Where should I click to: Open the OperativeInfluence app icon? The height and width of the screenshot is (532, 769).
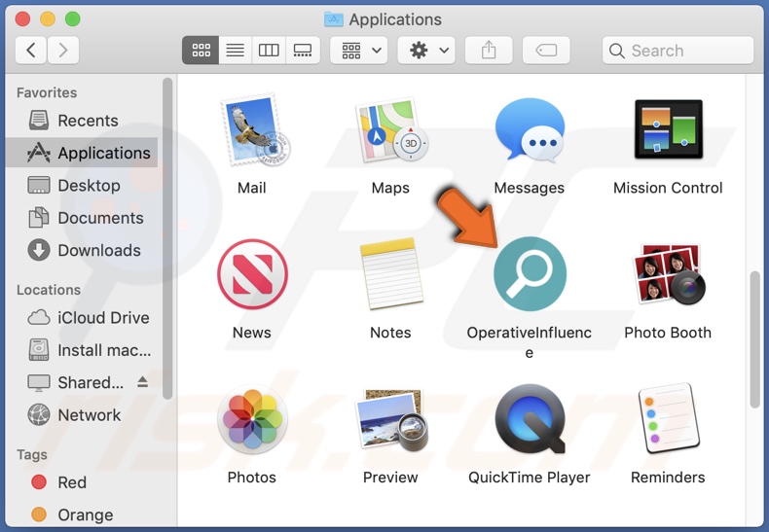coord(530,274)
